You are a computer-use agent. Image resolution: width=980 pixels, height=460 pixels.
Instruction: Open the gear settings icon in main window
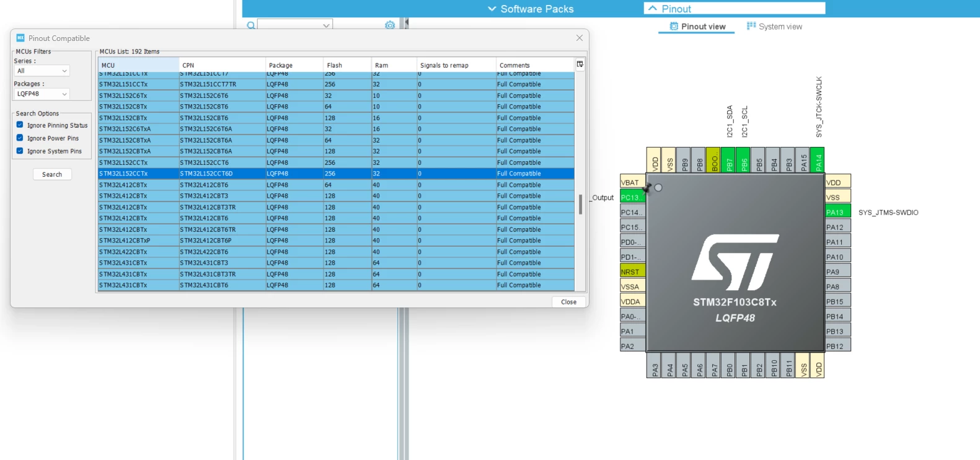click(x=390, y=25)
